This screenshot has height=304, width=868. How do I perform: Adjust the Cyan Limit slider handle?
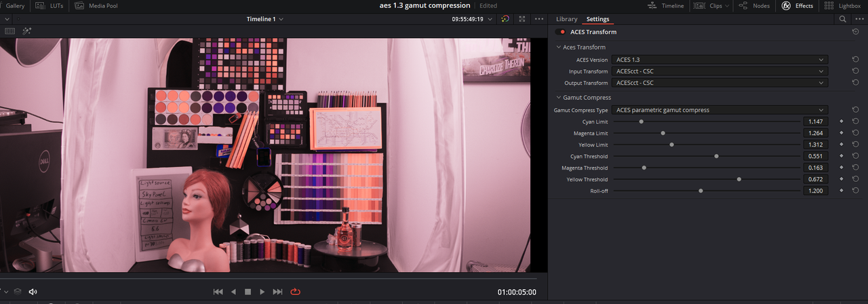coord(641,121)
